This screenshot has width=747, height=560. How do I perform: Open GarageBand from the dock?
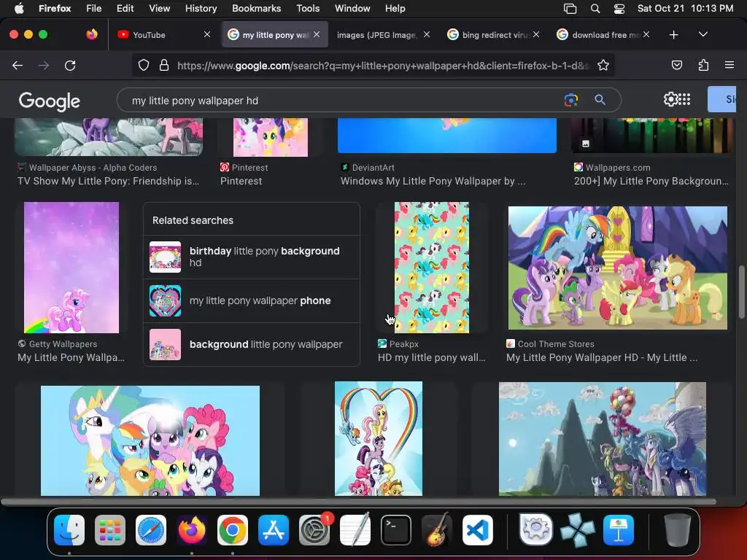(x=437, y=530)
